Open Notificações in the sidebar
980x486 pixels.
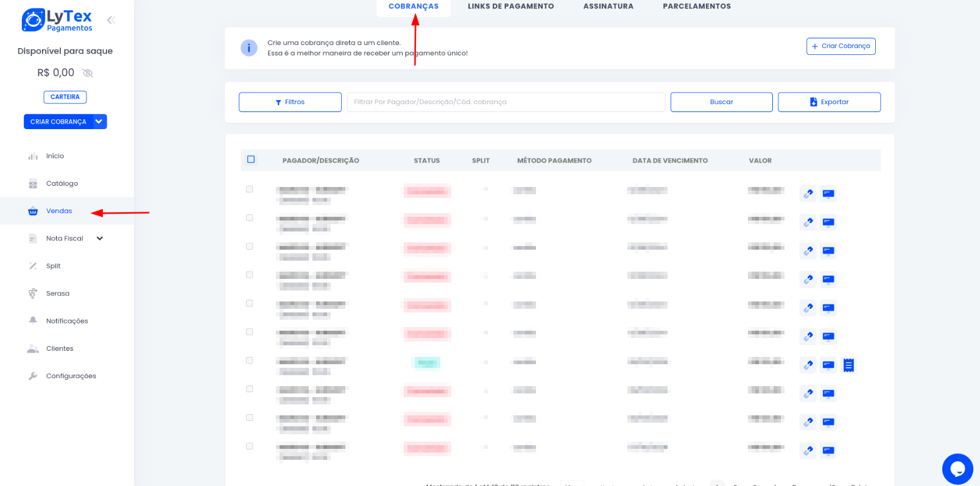click(x=67, y=321)
